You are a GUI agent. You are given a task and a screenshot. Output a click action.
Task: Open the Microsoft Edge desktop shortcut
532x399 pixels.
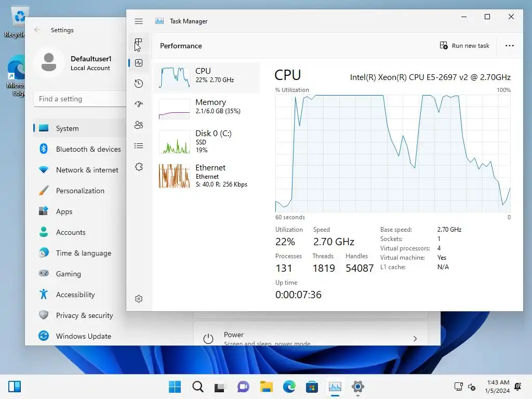pyautogui.click(x=16, y=76)
